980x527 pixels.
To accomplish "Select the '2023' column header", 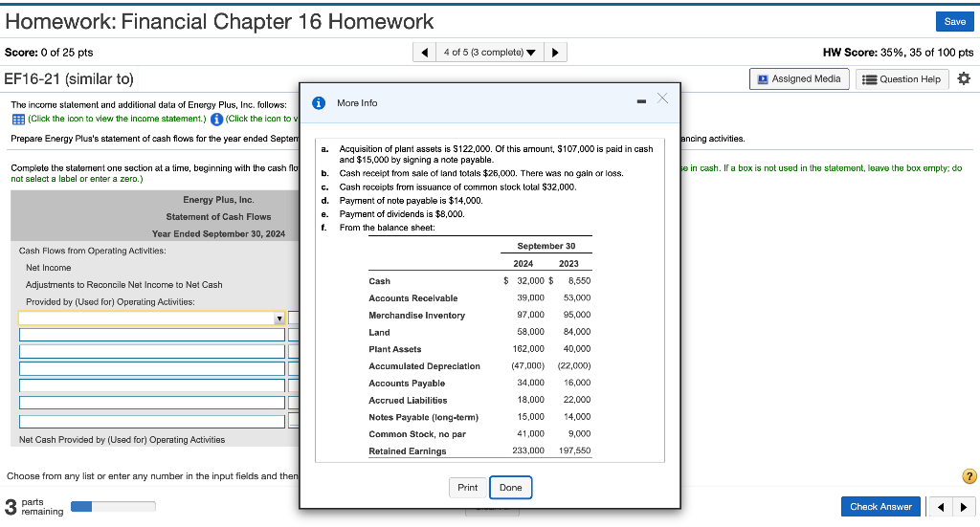I will [568, 264].
